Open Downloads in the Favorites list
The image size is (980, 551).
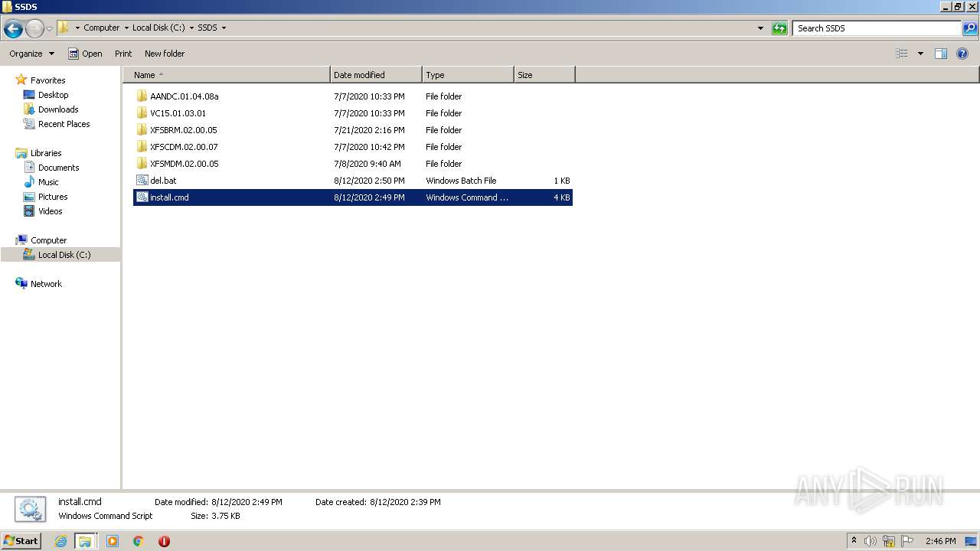click(58, 109)
